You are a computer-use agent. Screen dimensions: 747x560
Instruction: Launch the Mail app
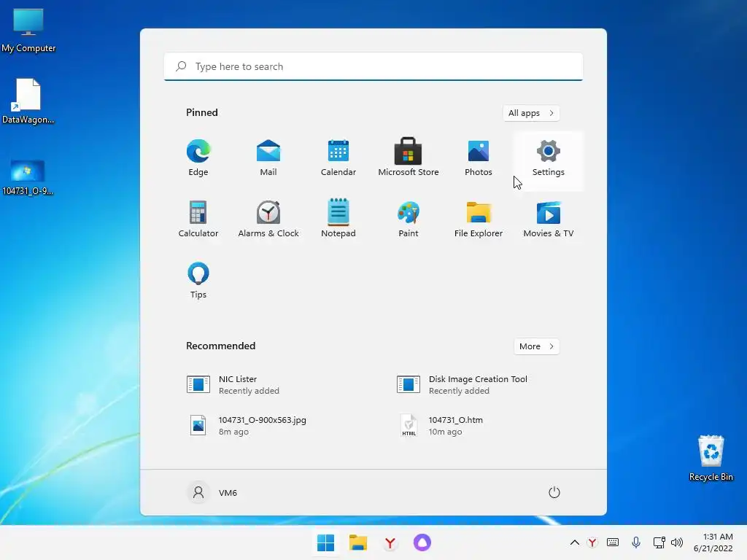pos(268,158)
